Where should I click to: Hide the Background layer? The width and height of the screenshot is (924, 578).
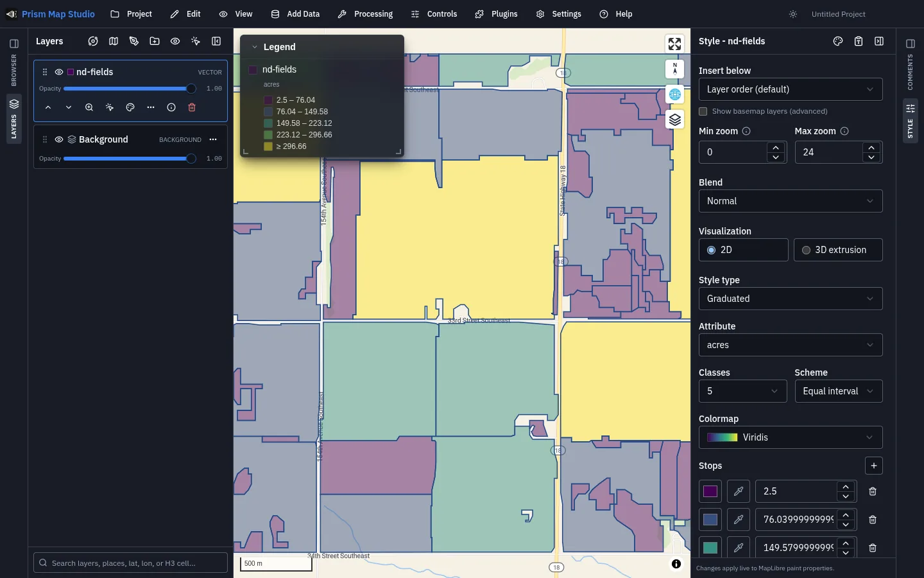coord(59,139)
